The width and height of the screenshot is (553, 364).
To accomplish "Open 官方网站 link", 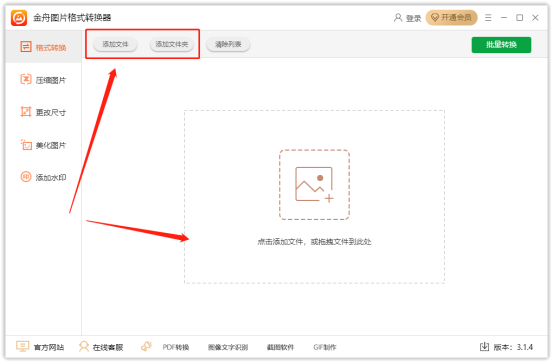I will [49, 347].
